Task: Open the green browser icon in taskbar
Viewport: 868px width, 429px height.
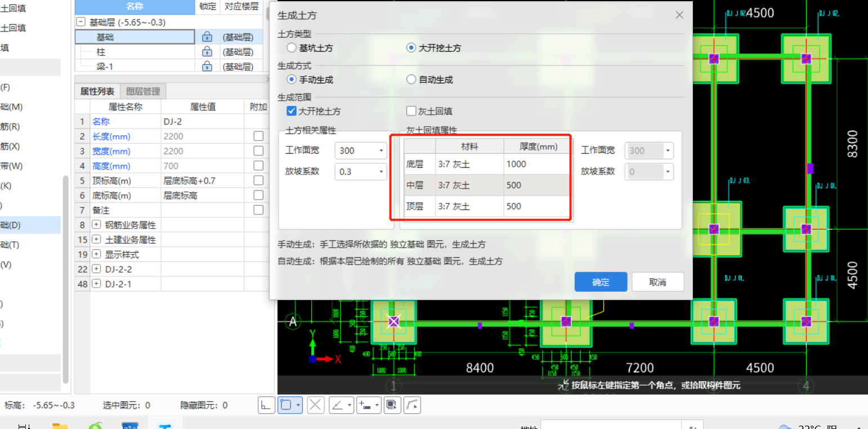Action: [95, 426]
